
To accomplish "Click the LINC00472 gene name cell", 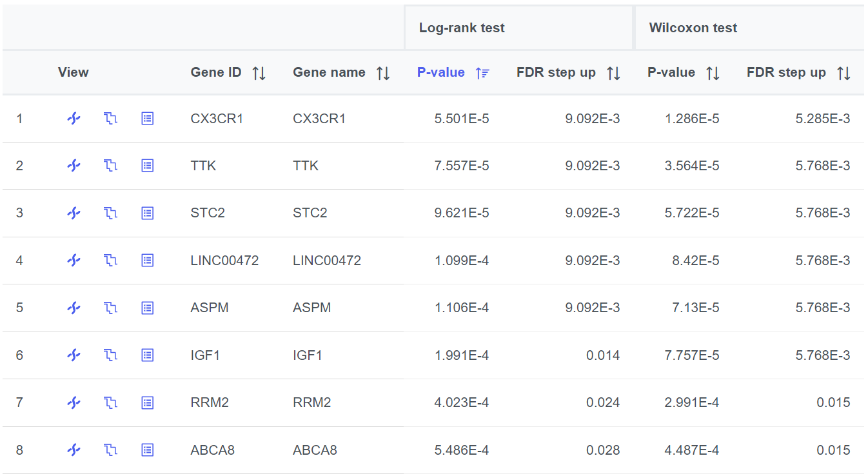I will tap(327, 261).
